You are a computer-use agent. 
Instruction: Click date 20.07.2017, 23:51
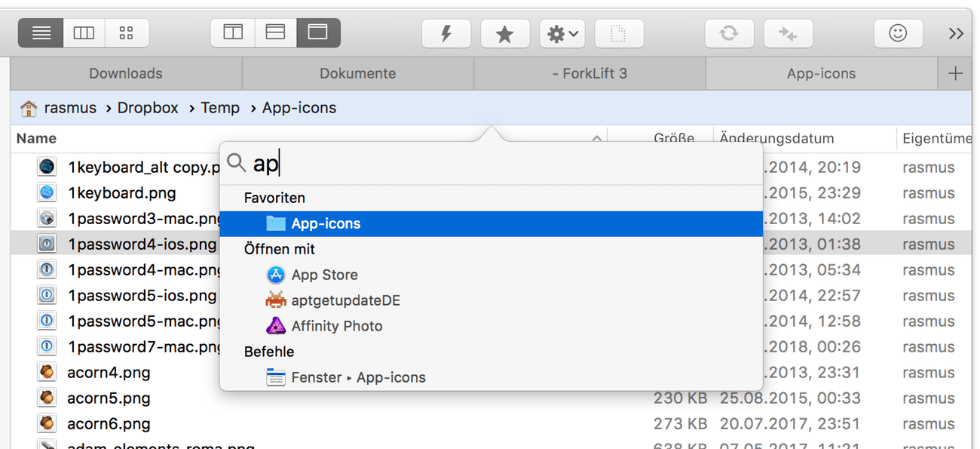click(790, 424)
